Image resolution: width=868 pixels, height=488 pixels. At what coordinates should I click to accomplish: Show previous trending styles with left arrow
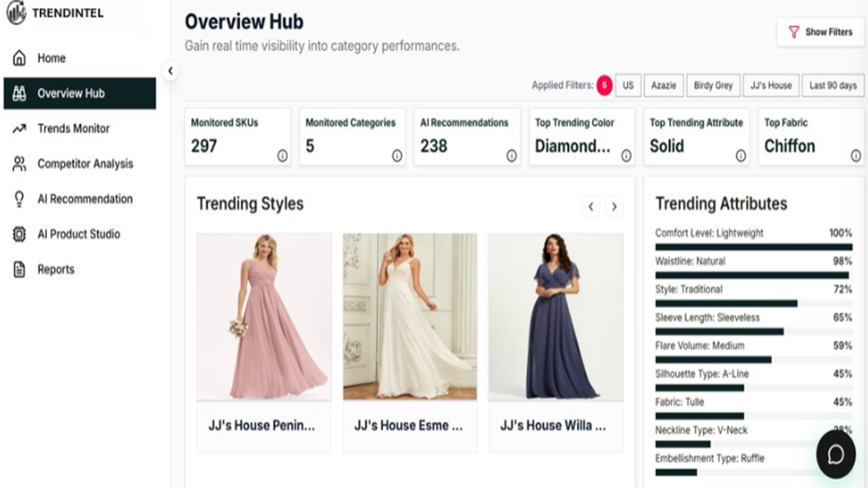click(x=591, y=207)
